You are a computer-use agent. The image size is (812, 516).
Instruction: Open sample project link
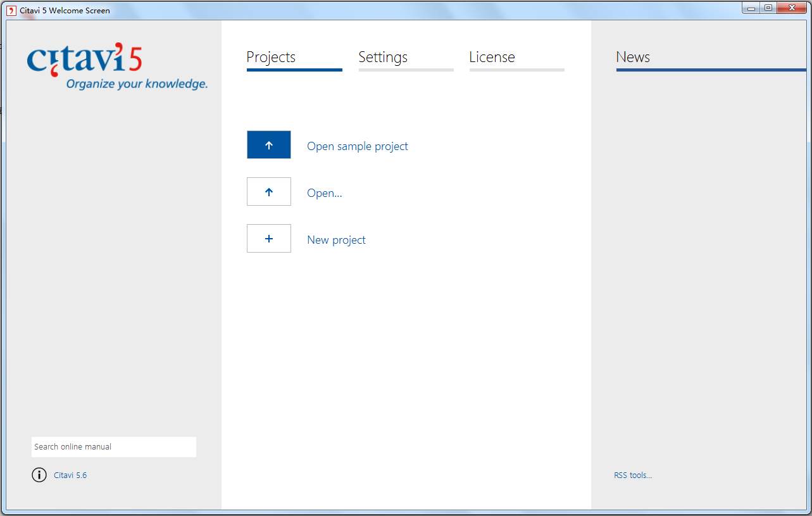click(358, 146)
